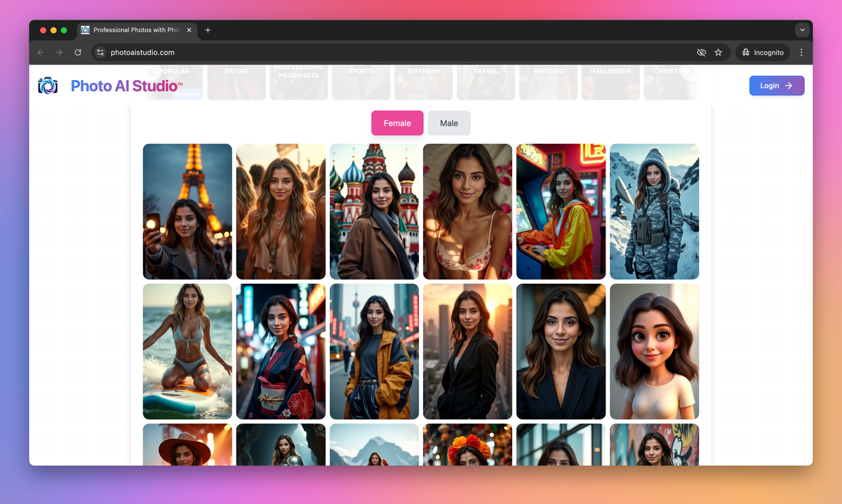Click the category carousel right arrow
This screenshot has width=842, height=504.
pos(690,71)
